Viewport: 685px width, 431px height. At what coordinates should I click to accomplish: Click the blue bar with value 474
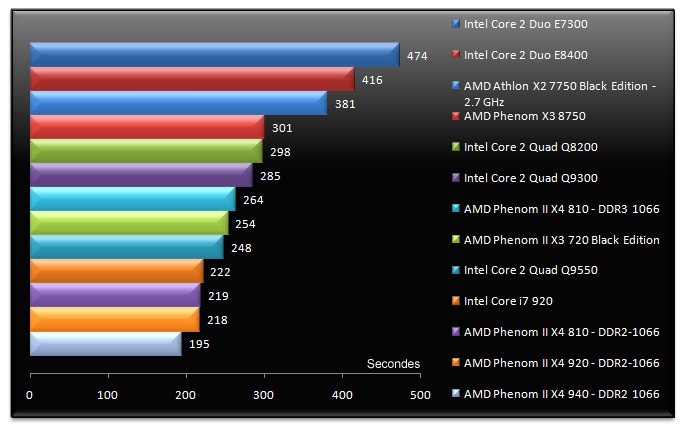(x=214, y=55)
